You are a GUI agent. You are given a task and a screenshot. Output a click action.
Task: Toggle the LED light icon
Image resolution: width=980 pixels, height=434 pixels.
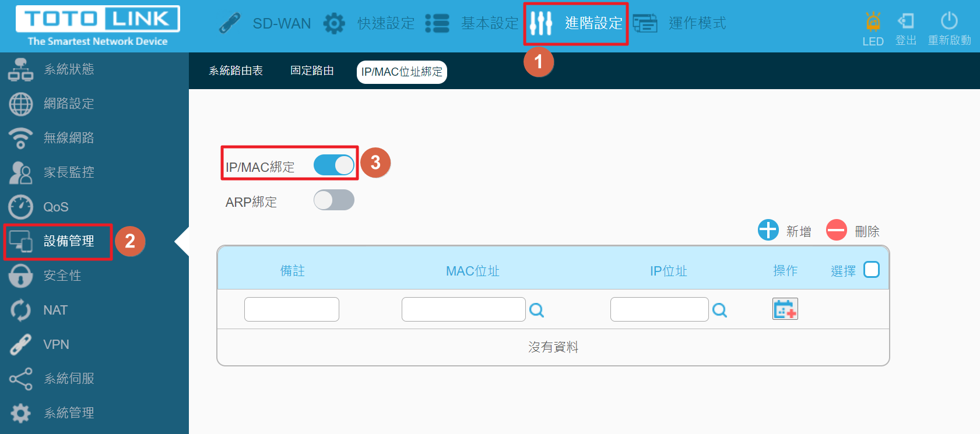[x=873, y=21]
